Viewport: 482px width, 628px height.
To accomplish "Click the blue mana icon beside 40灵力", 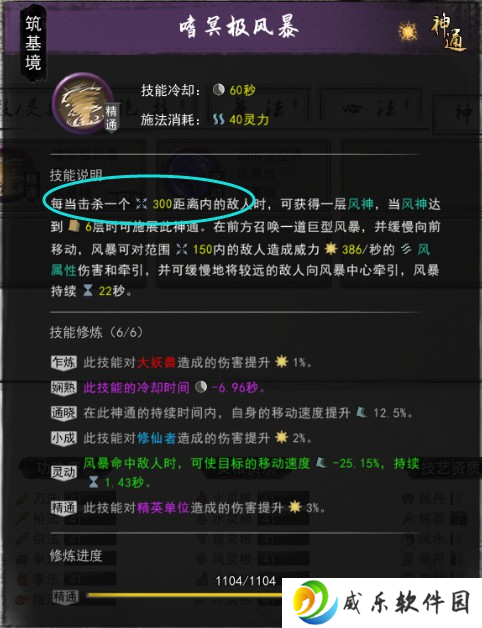I will click(x=218, y=119).
